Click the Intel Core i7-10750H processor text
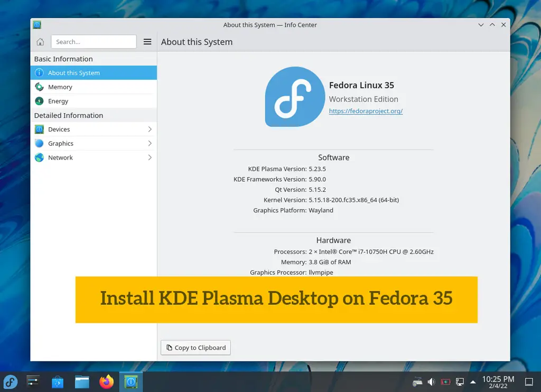Image resolution: width=541 pixels, height=392 pixels. click(371, 252)
